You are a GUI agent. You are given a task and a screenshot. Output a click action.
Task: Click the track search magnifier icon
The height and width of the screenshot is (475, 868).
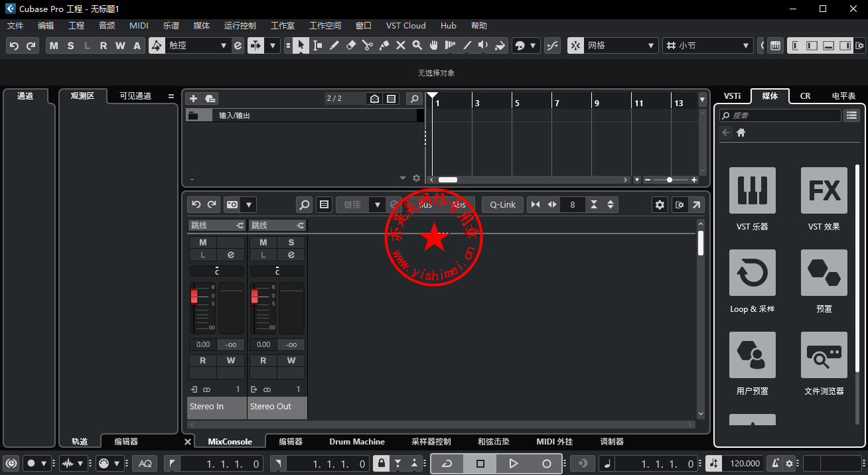click(x=414, y=99)
